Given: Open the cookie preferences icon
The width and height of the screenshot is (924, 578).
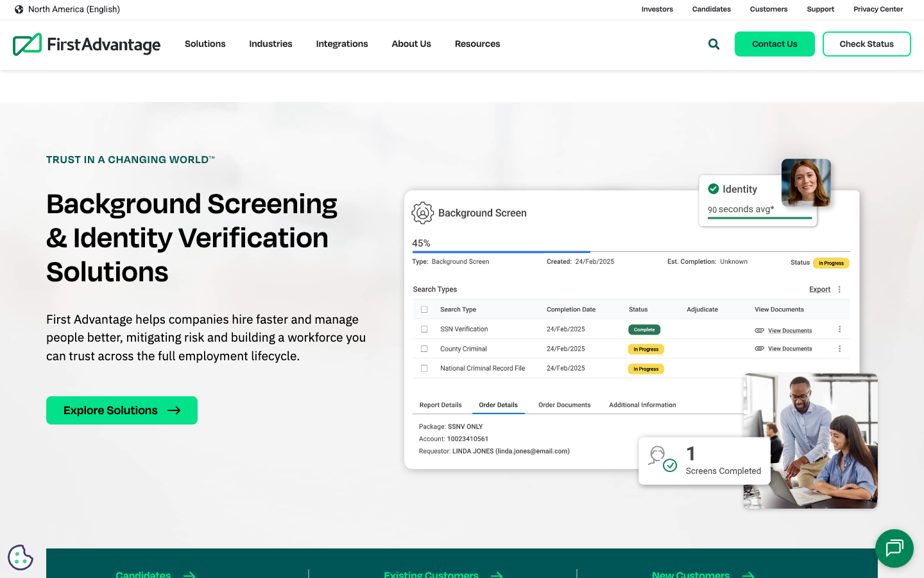Looking at the screenshot, I should (x=21, y=557).
